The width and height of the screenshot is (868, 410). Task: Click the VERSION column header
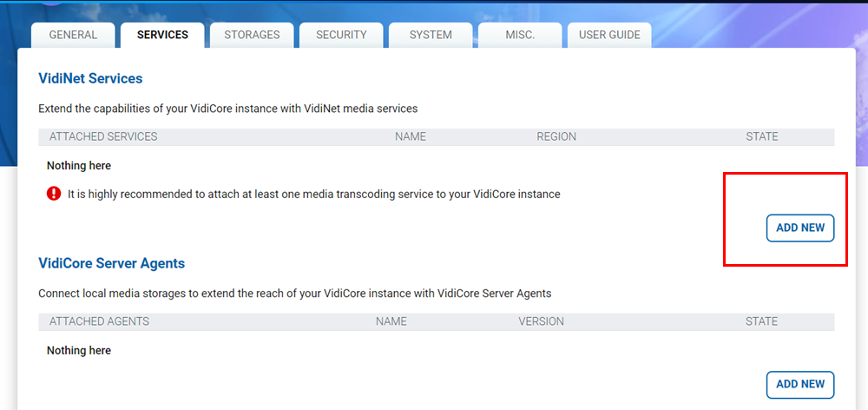[541, 321]
